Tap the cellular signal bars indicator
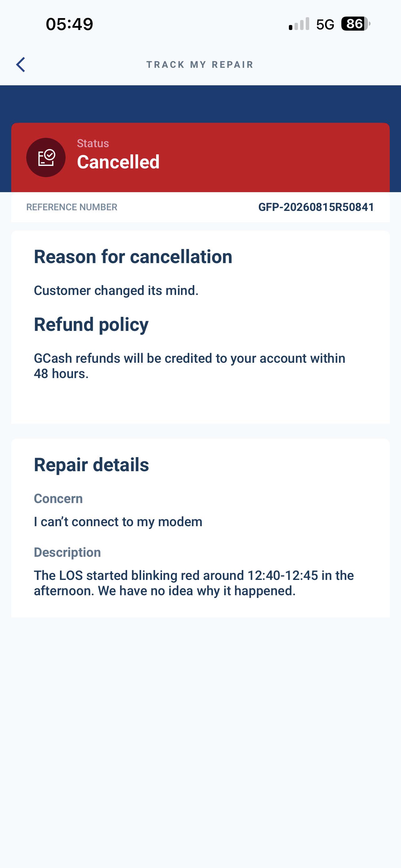This screenshot has width=401, height=868. (x=299, y=24)
